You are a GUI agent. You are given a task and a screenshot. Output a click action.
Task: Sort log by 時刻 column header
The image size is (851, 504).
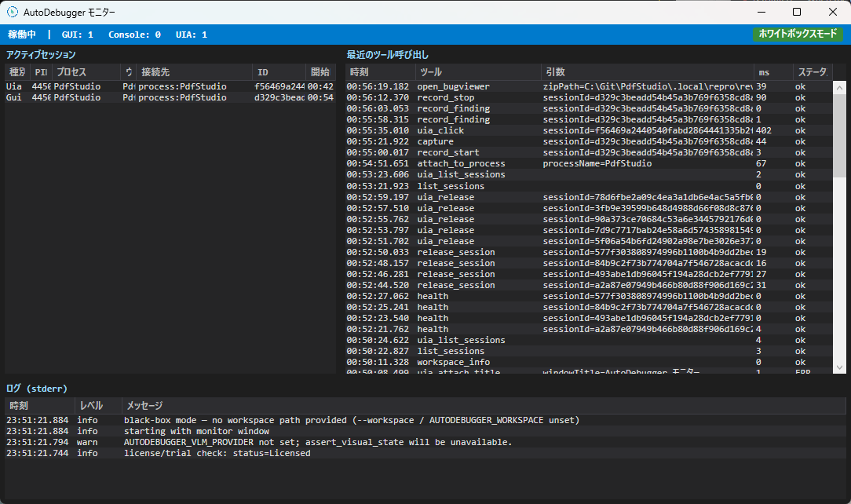pos(39,406)
